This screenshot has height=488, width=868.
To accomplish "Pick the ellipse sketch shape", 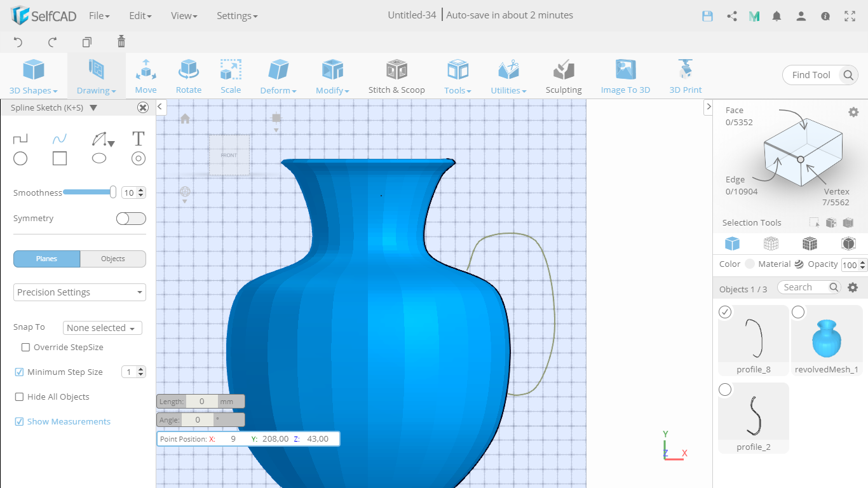I will [x=99, y=158].
